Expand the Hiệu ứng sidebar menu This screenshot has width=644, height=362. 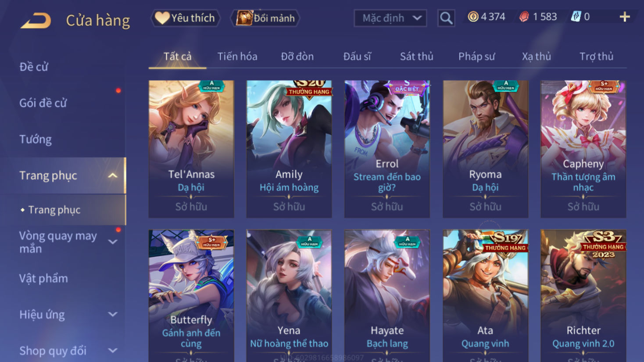tap(113, 314)
